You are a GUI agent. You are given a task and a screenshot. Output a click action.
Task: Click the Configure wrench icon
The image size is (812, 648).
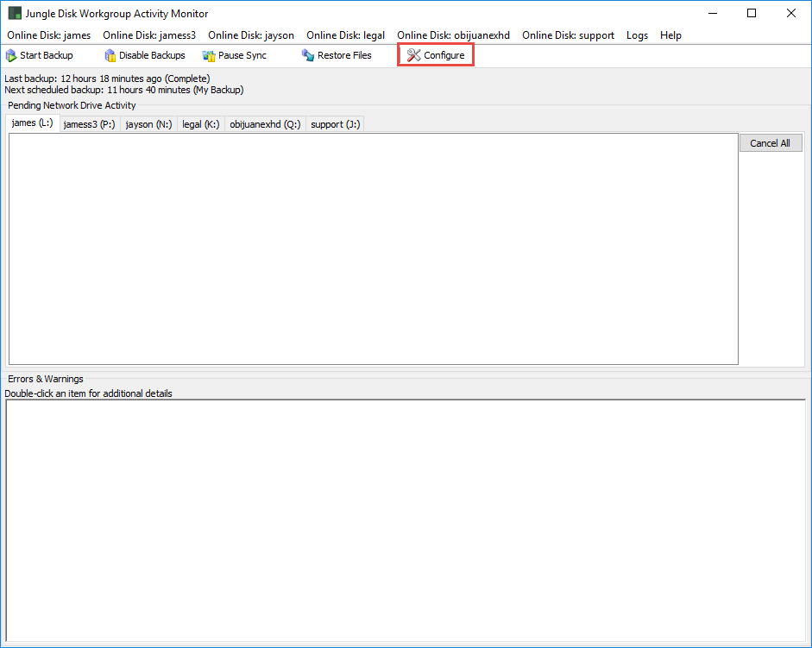click(413, 55)
